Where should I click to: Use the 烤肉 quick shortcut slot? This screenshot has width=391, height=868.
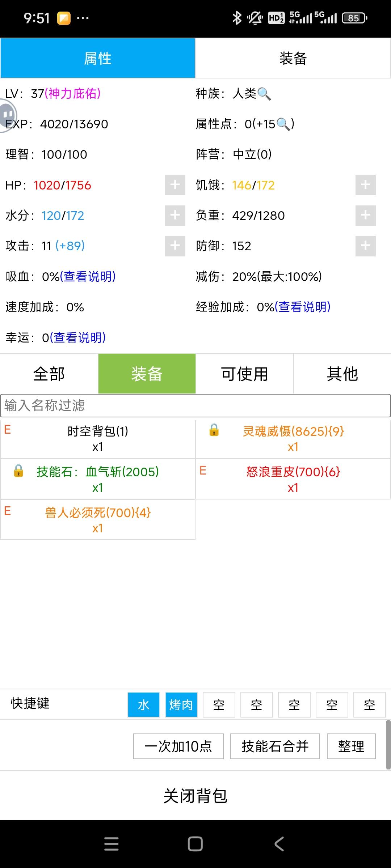[x=181, y=705]
